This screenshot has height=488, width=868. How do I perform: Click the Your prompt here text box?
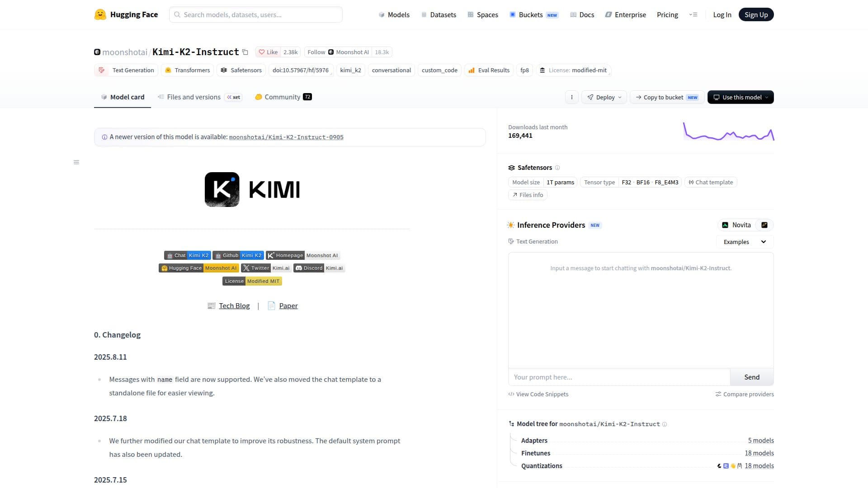(619, 377)
